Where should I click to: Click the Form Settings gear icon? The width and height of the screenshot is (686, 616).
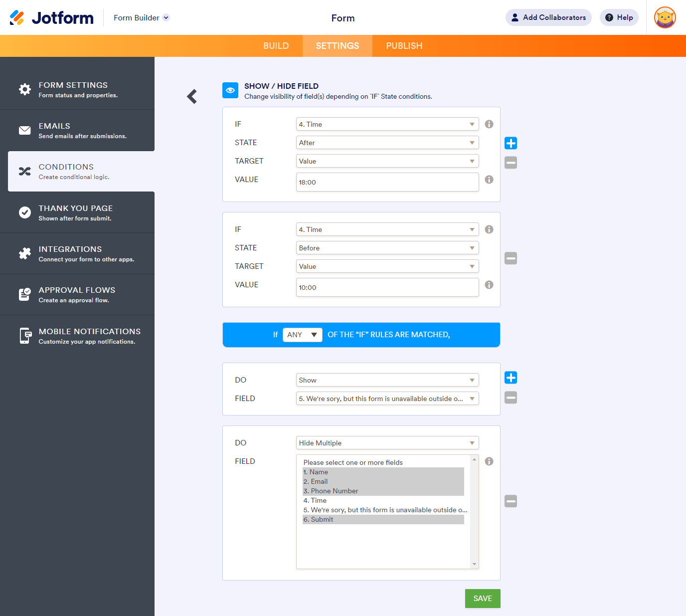click(25, 89)
